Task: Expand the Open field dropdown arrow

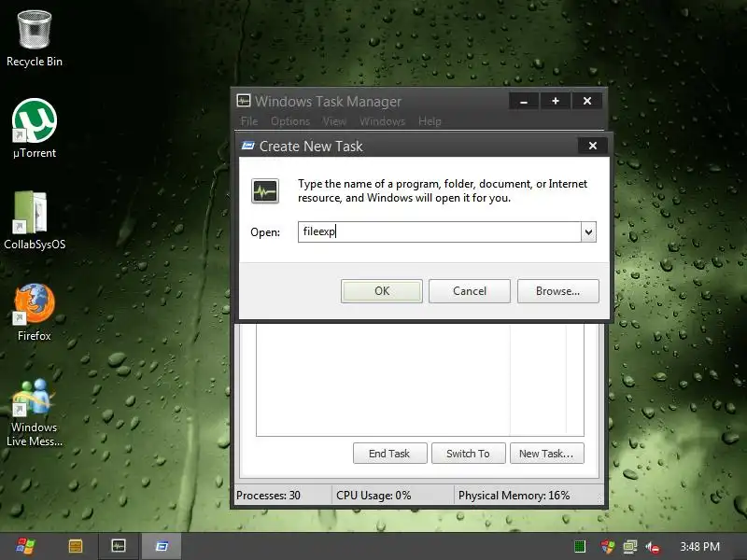Action: click(589, 231)
